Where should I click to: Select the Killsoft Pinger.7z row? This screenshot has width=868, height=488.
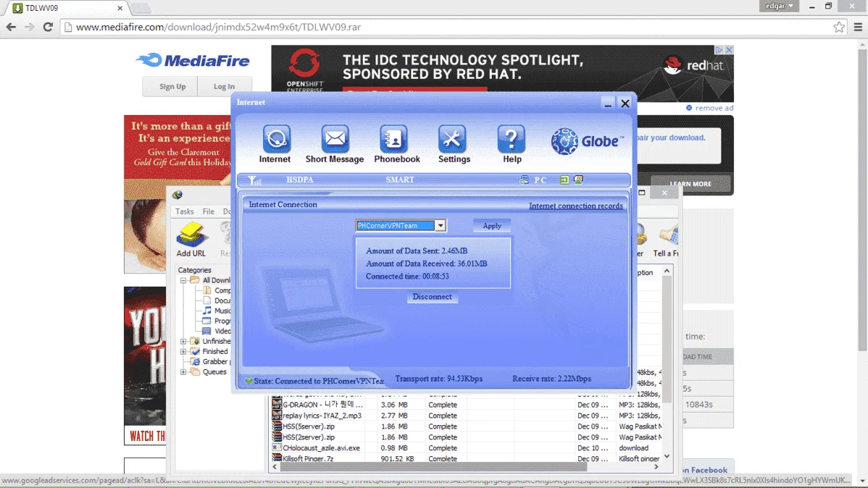465,458
